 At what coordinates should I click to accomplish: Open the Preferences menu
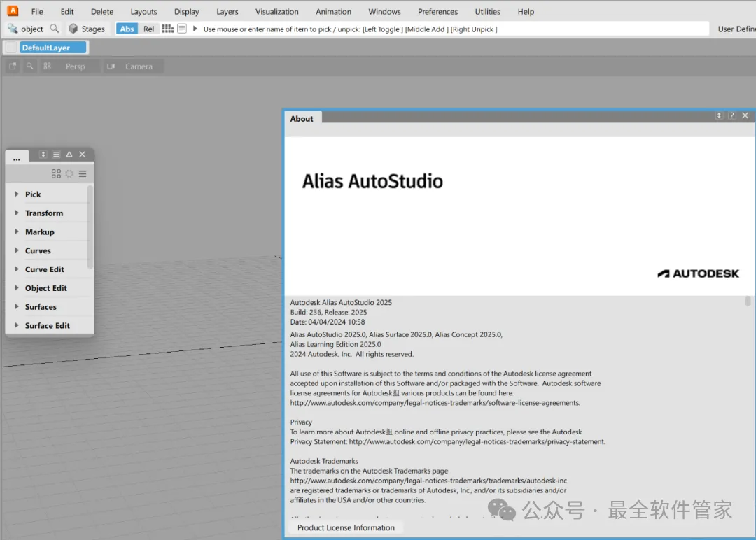click(437, 12)
